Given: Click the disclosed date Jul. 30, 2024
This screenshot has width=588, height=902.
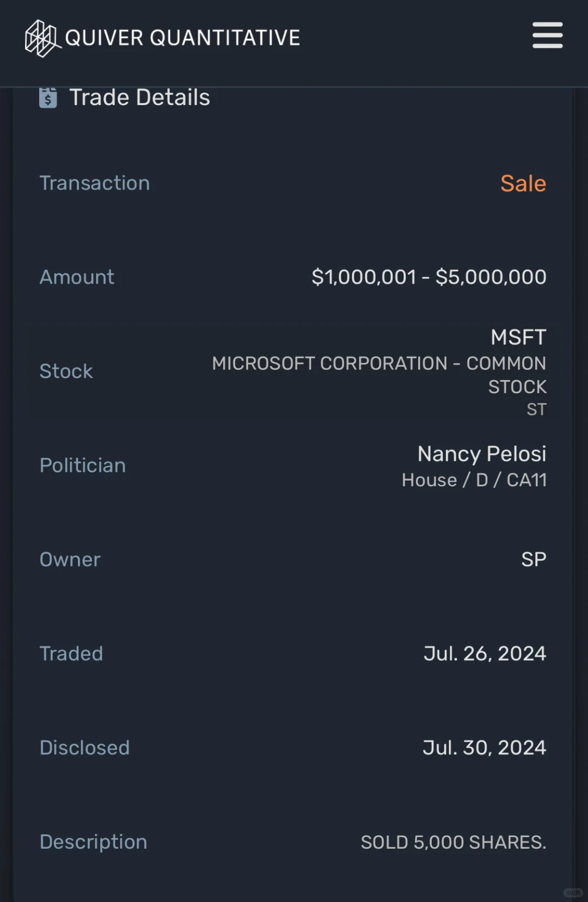Looking at the screenshot, I should [x=485, y=748].
